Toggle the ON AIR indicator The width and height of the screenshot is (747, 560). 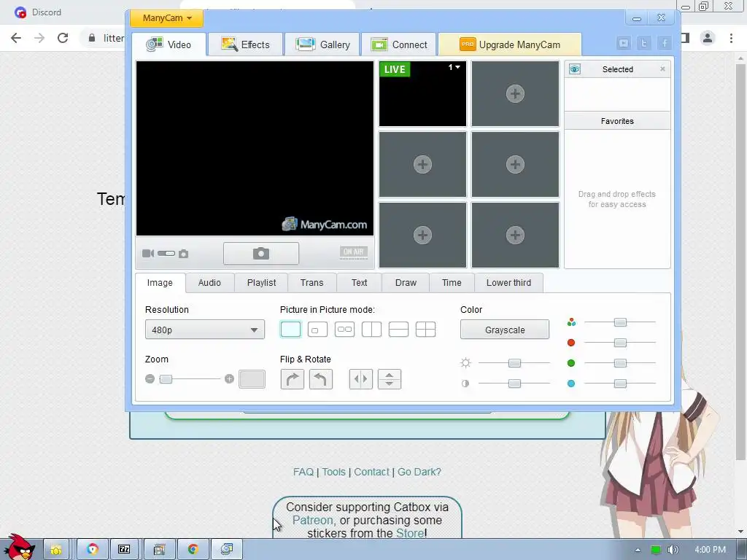coord(354,252)
